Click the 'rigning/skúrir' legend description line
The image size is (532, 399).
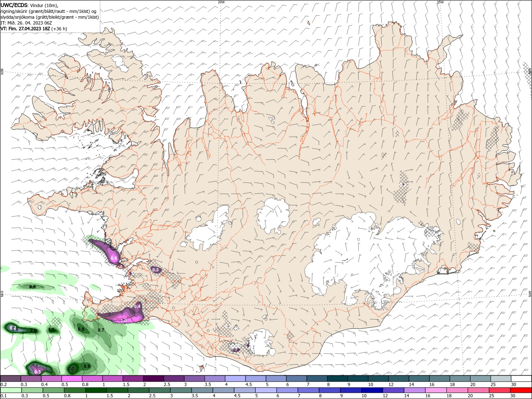pos(49,11)
